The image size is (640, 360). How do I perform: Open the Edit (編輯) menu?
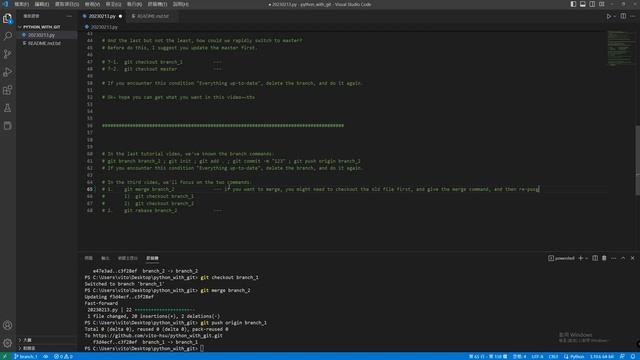pos(42,4)
